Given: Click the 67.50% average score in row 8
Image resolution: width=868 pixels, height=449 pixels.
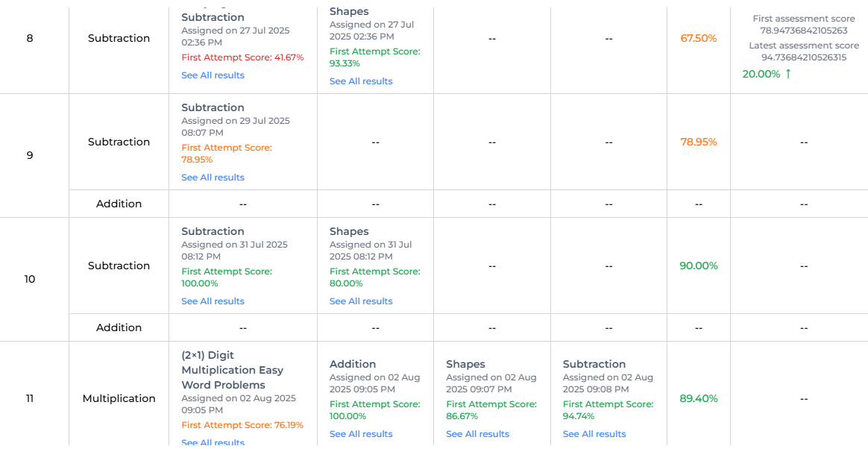Looking at the screenshot, I should tap(698, 38).
